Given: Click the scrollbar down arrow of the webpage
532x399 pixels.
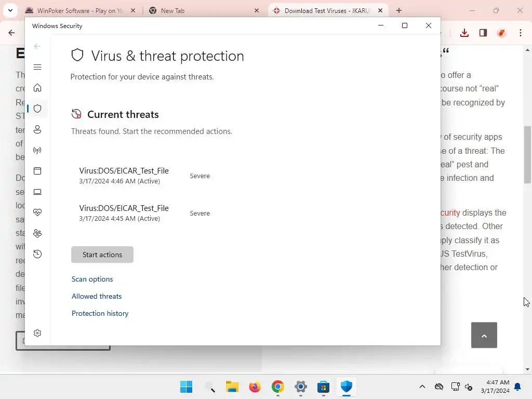Looking at the screenshot, I should coord(527,369).
